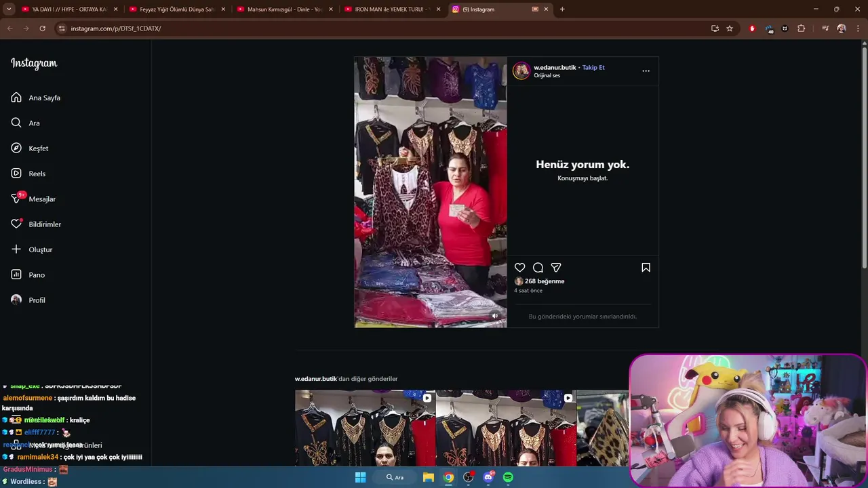Go back in browser history
This screenshot has width=868, height=488.
point(9,28)
